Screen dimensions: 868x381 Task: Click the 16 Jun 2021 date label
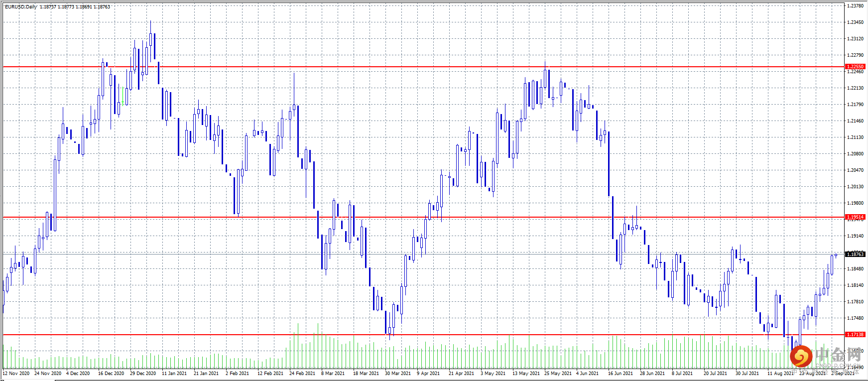coord(620,374)
